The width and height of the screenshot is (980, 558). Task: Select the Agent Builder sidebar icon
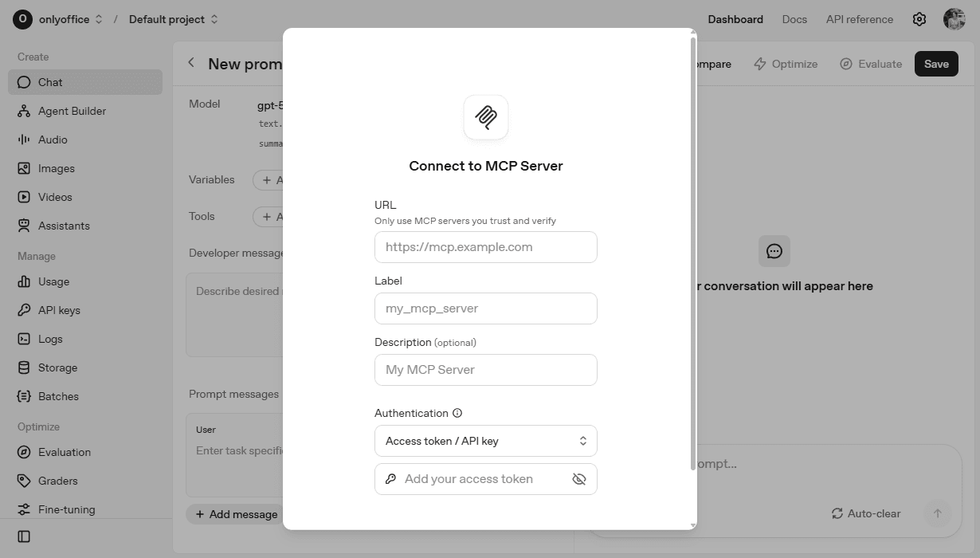click(x=73, y=111)
